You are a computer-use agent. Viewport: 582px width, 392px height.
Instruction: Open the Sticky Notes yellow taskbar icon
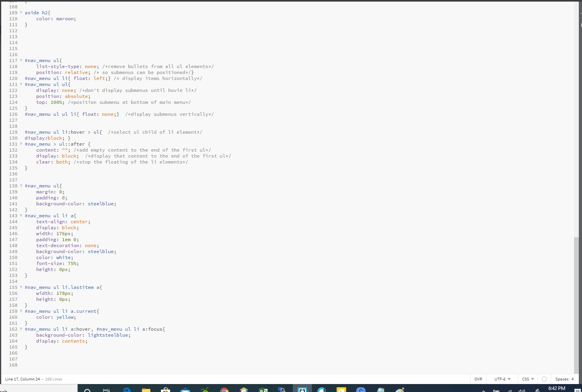point(341,390)
